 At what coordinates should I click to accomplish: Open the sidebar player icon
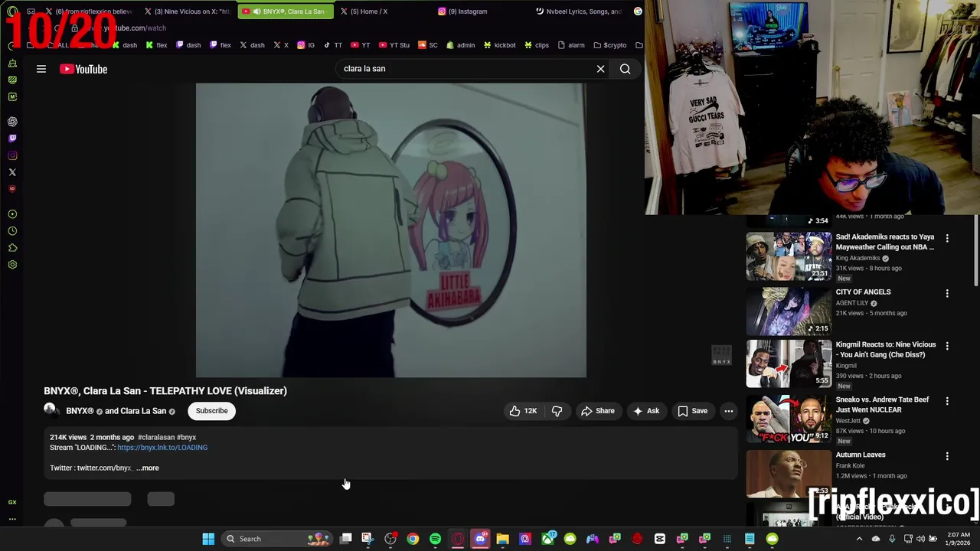12,214
